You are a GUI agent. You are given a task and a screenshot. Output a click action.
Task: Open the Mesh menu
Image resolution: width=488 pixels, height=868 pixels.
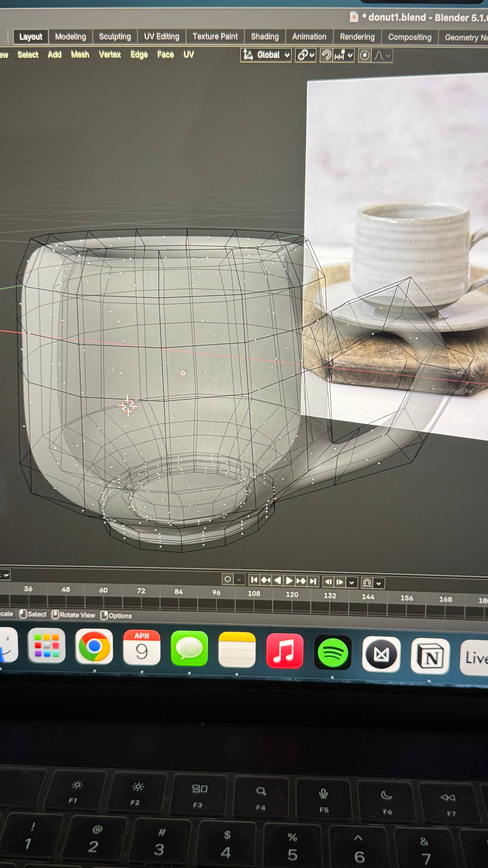80,55
